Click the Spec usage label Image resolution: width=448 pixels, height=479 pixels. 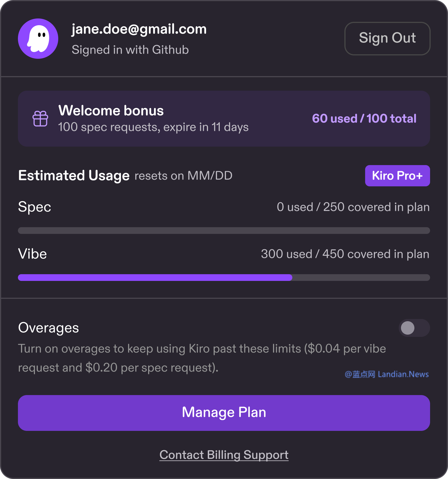click(34, 207)
